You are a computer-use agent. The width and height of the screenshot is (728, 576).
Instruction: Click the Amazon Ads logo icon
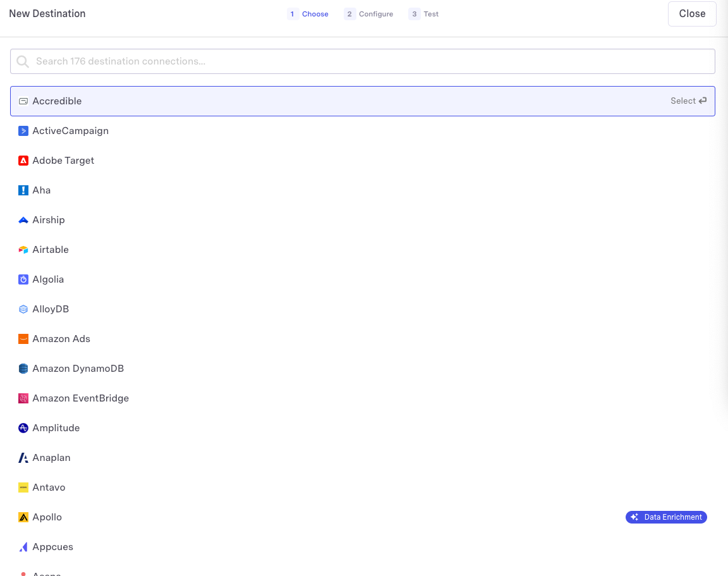click(23, 339)
